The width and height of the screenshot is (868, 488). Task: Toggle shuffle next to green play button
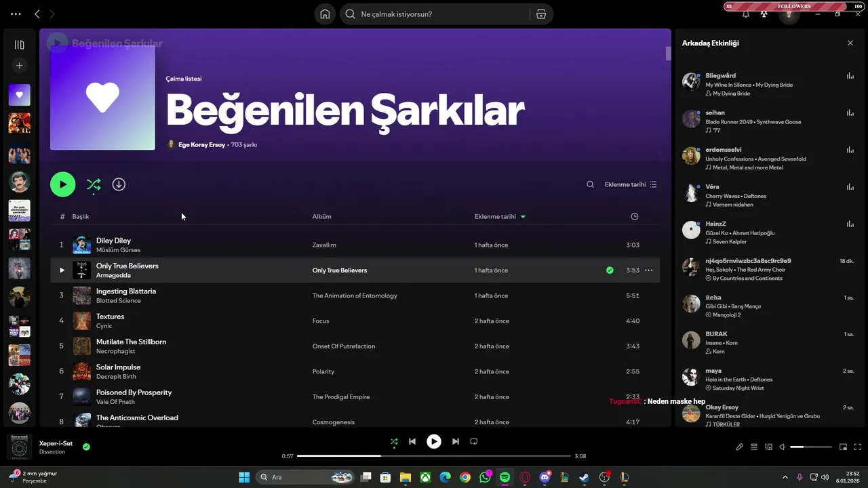coord(94,184)
